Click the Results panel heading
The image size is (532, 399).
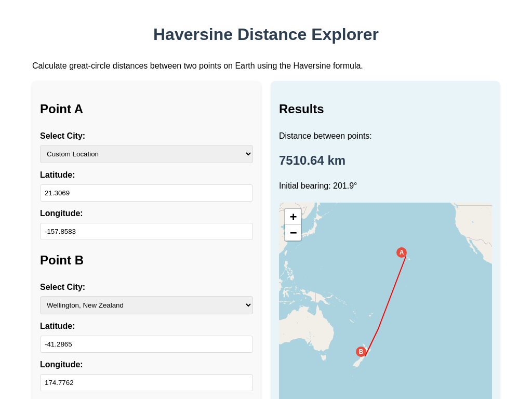click(301, 109)
